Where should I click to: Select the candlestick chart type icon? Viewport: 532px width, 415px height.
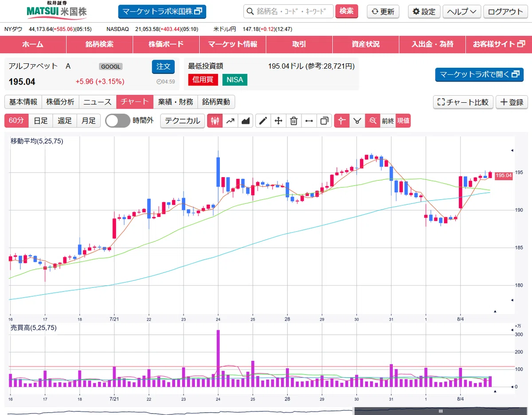point(215,120)
